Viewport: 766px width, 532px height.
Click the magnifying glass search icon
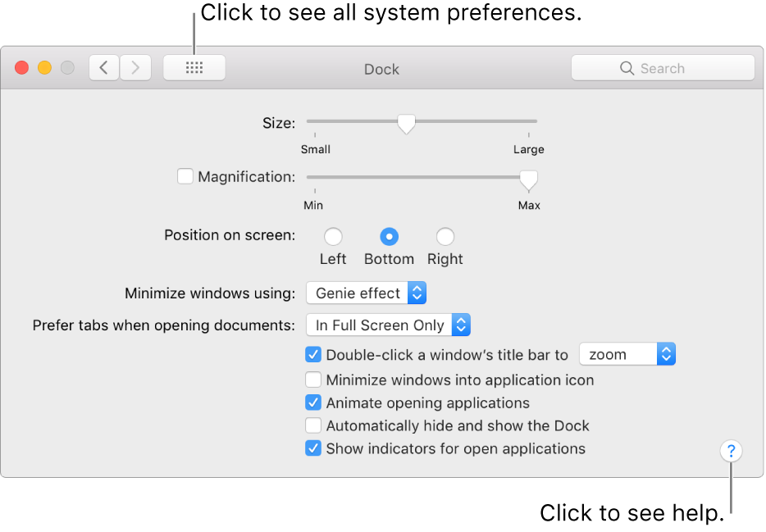click(627, 68)
